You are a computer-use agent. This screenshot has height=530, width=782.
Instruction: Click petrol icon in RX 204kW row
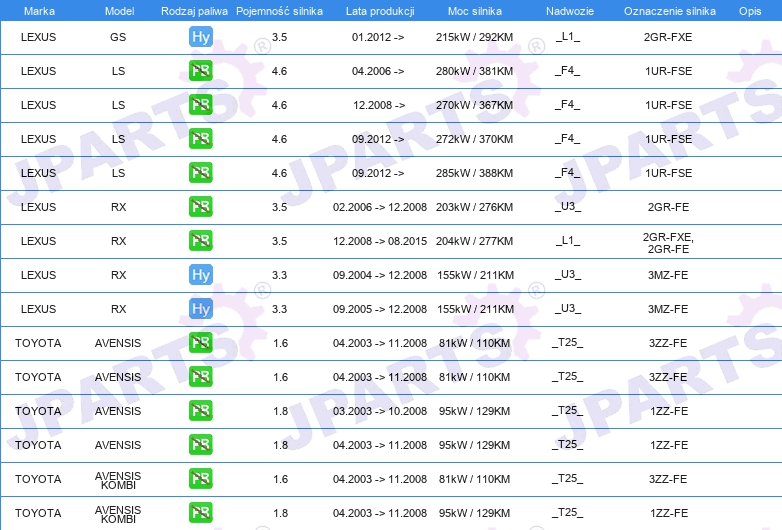point(201,240)
